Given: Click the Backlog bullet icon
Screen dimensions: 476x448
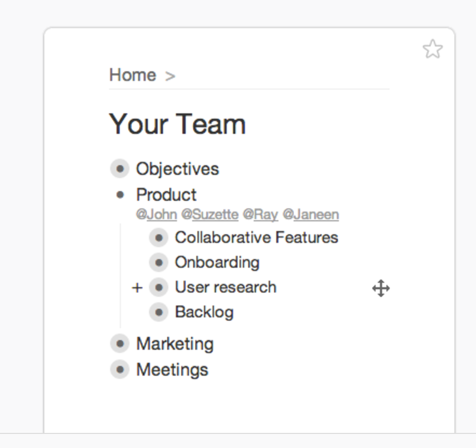Looking at the screenshot, I should pyautogui.click(x=159, y=312).
